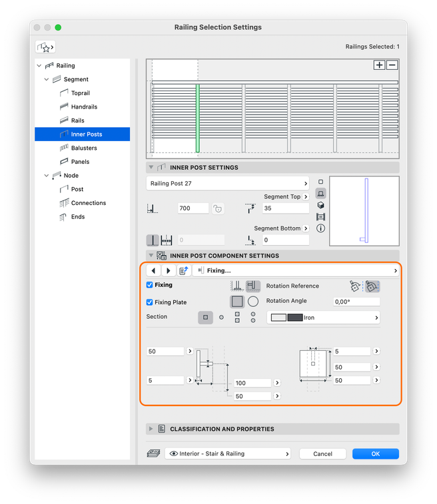The image size is (437, 504).
Task: Select the single square section icon
Action: point(205,318)
